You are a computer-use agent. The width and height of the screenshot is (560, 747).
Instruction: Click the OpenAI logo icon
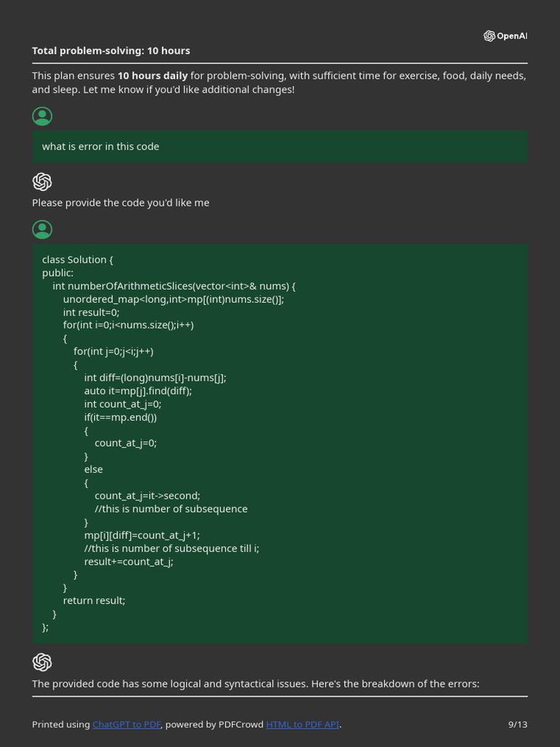point(489,36)
